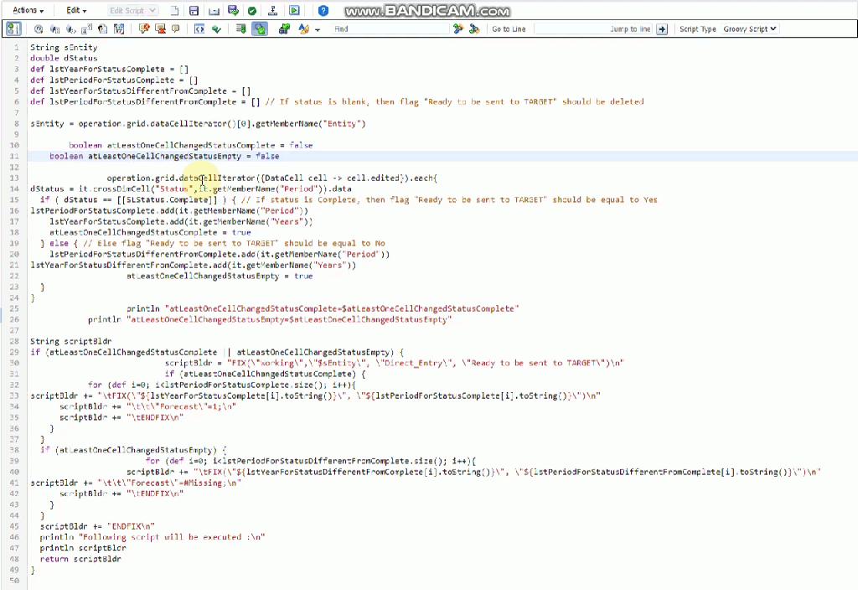Click the code brackets icon
Image resolution: width=868 pixels, height=610 pixels.
tap(199, 28)
